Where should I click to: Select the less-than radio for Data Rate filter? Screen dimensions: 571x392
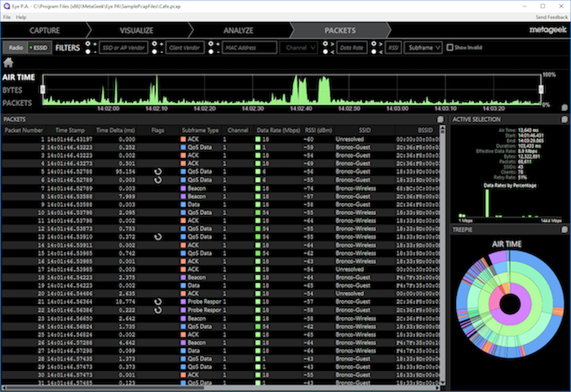325,51
